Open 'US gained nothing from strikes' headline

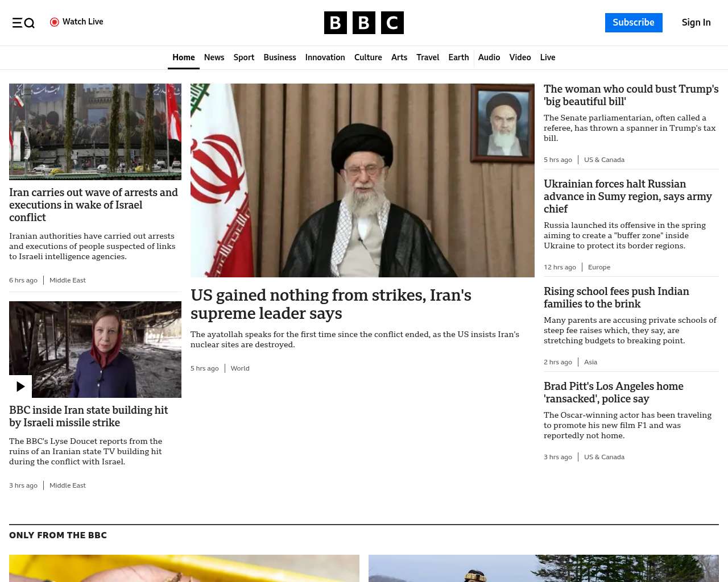tap(331, 304)
